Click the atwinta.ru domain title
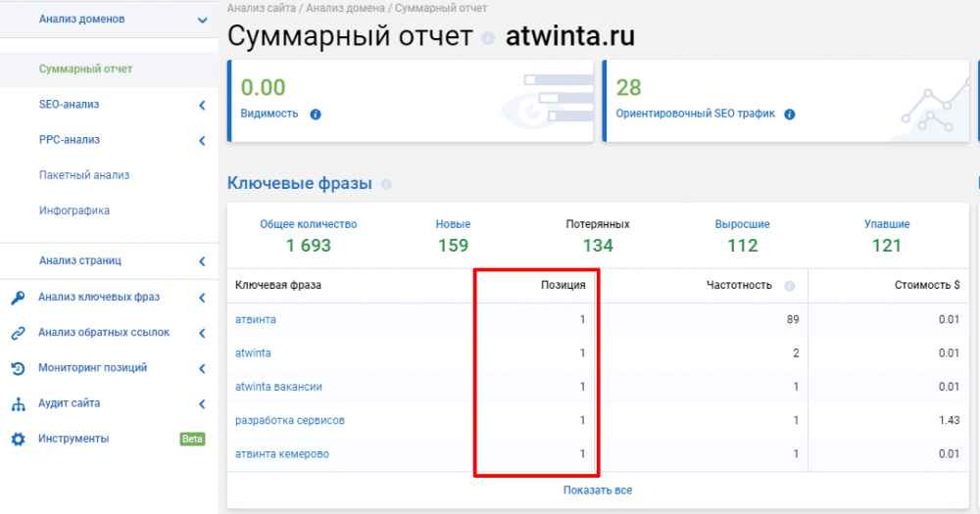 click(570, 35)
